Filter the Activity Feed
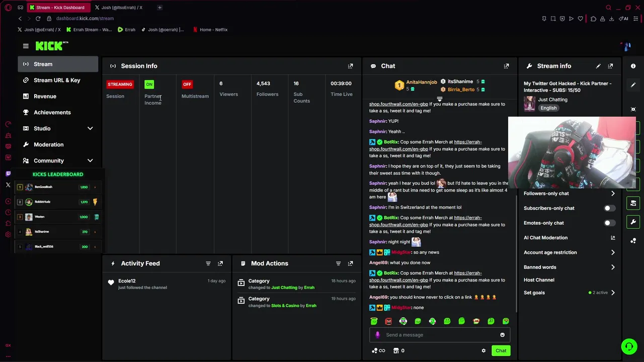This screenshot has width=644, height=362. [x=208, y=263]
